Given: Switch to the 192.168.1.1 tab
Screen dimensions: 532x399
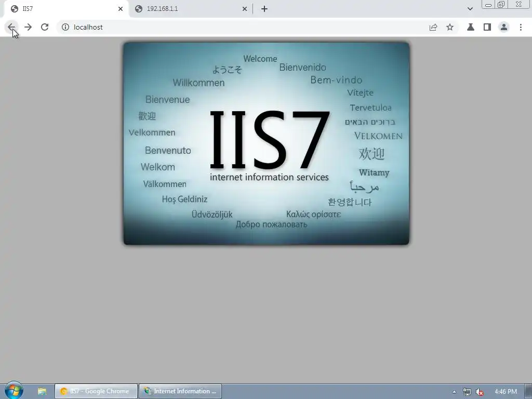Looking at the screenshot, I should click(190, 9).
